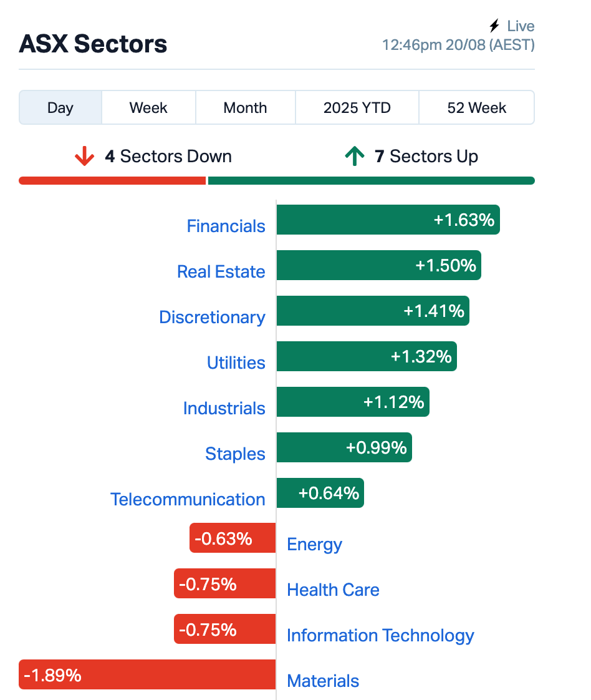Open the Real Estate sector link
591x700 pixels.
(221, 271)
